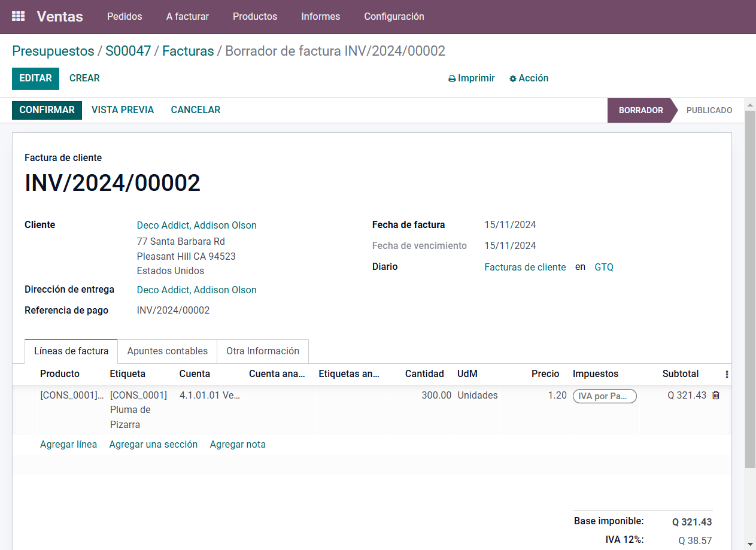Switch to the Apuntes contables tab
This screenshot has height=550, width=756.
pos(168,351)
